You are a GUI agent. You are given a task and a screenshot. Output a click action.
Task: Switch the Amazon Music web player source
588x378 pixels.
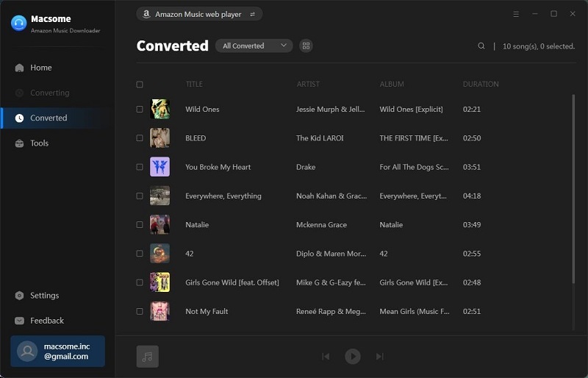tap(199, 14)
